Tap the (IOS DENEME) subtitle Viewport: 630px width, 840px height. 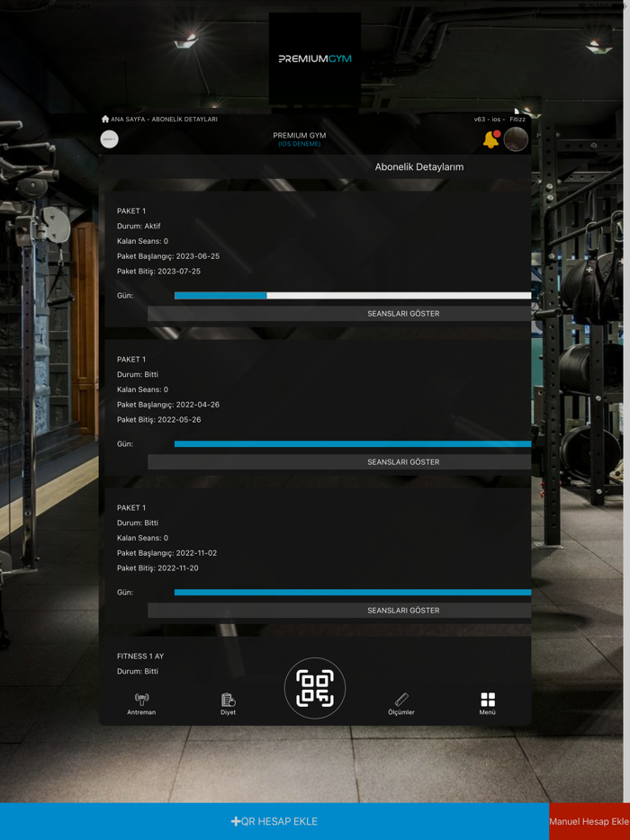click(299, 144)
